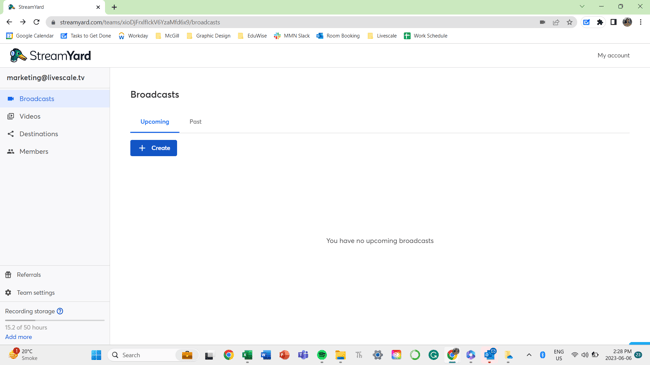Open the EduWise bookmark folder
Screen dimensions: 650x365
(252, 36)
